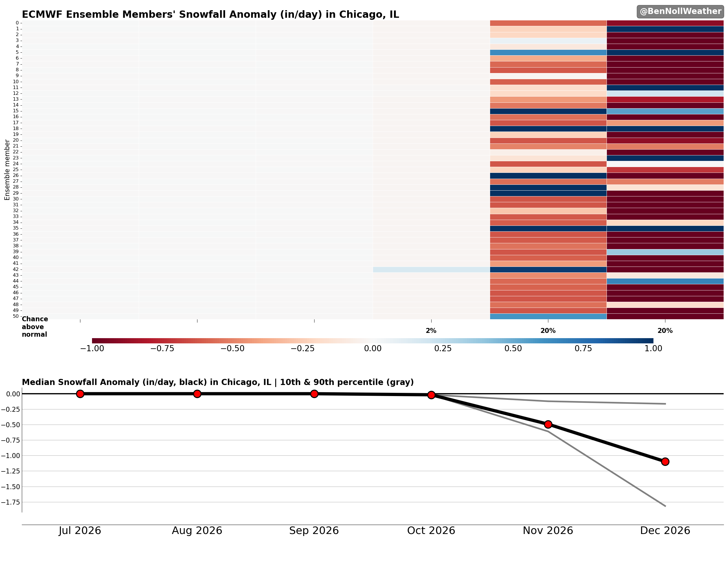Click the 'Jul 2026' x-axis label
Viewport: 728px width, 582px height.
click(x=80, y=531)
